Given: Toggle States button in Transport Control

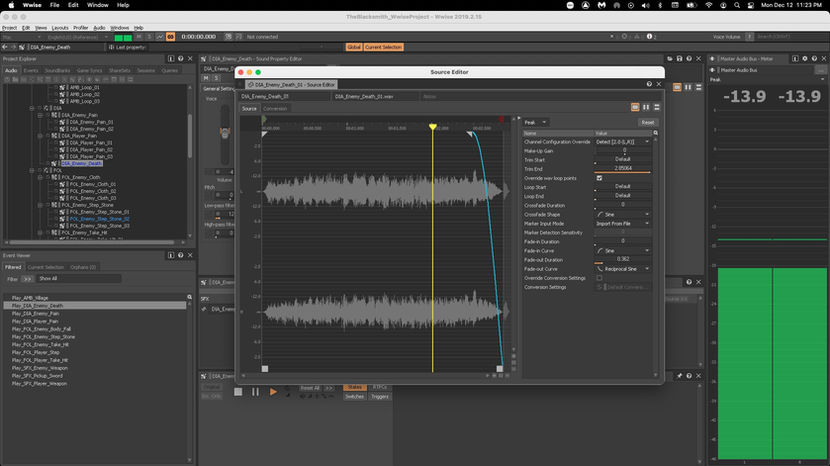Looking at the screenshot, I should tap(355, 388).
